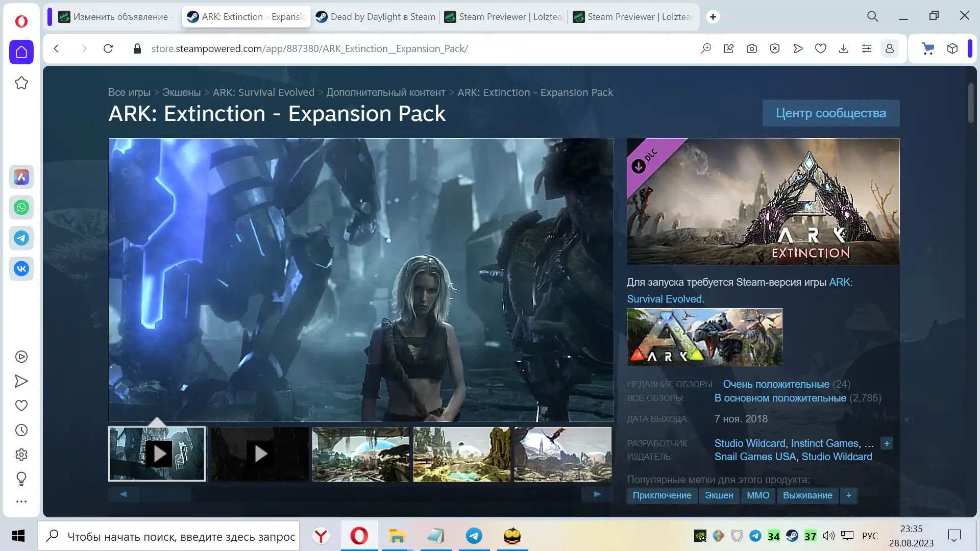Switch to Dead by Daylight в Steam tab
Viewport: 980px width, 551px height.
[x=376, y=17]
